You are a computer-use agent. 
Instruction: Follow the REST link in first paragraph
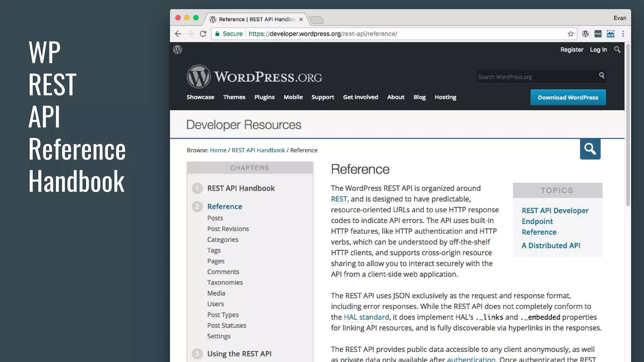(x=339, y=199)
